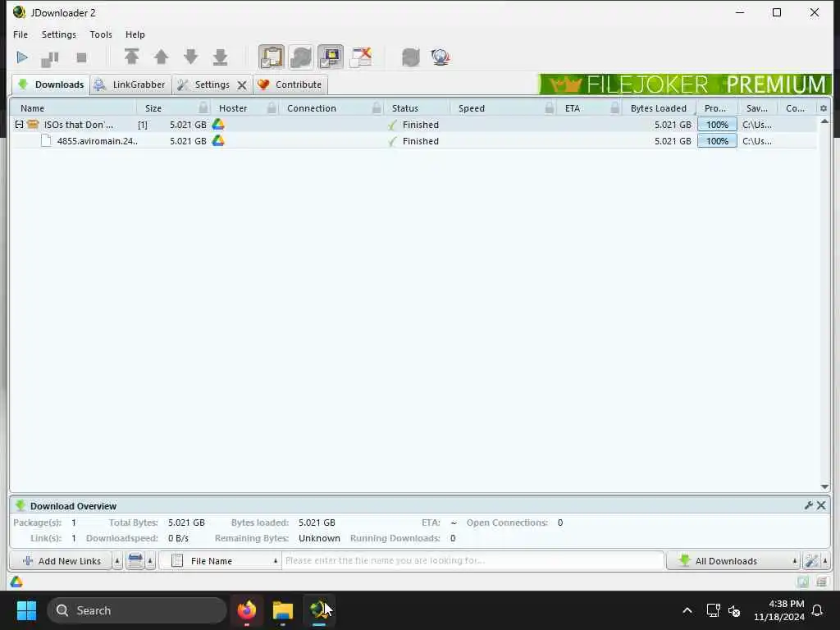
Task: Move selection to top of list
Action: click(x=131, y=57)
